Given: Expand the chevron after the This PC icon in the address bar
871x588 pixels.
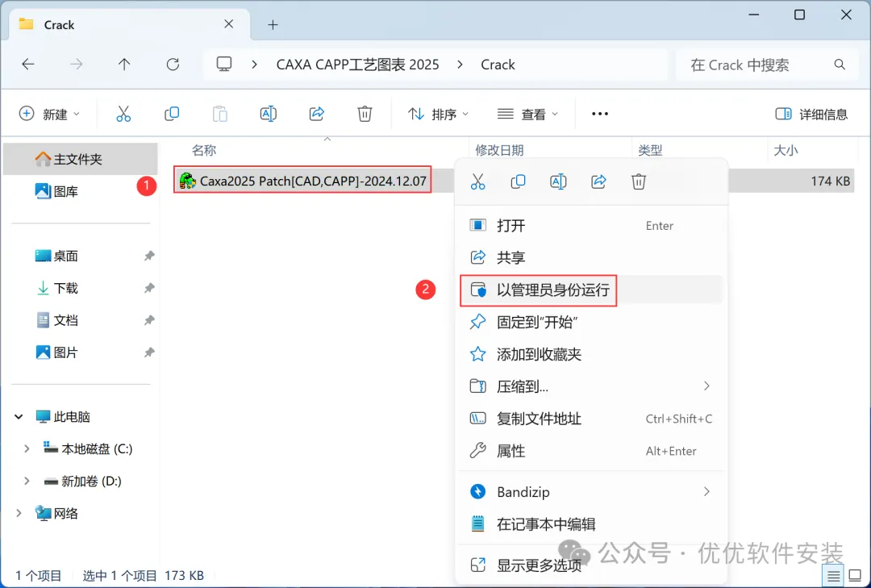Looking at the screenshot, I should [x=254, y=65].
